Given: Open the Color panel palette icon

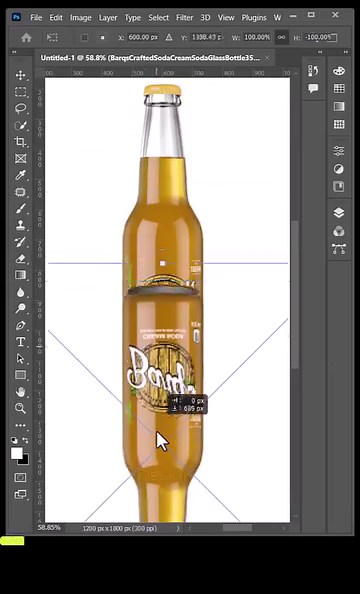Looking at the screenshot, I should pyautogui.click(x=339, y=71).
